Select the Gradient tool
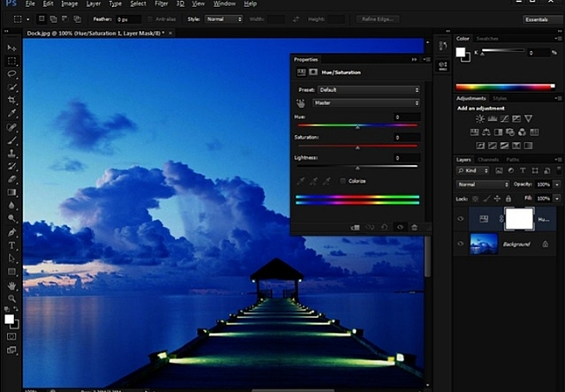Viewport: 565px width, 392px height. (x=11, y=192)
